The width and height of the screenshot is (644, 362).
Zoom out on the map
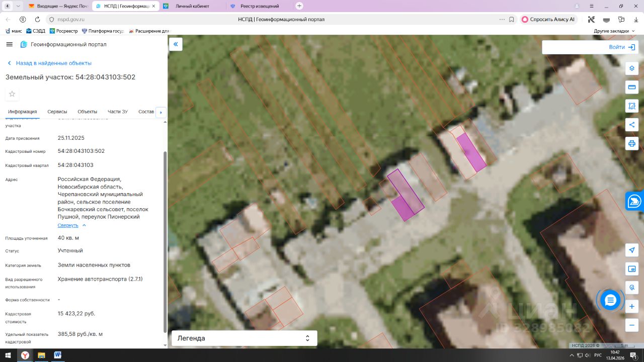632,325
